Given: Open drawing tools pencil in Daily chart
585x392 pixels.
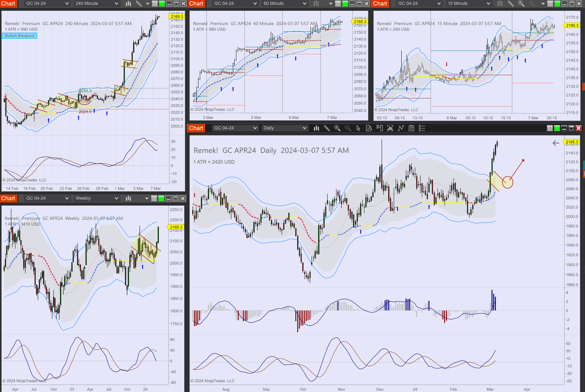Looking at the screenshot, I should tap(327, 128).
